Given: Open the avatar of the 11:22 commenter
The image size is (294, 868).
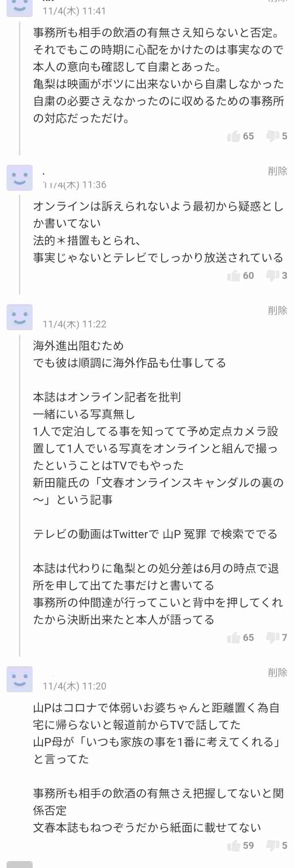Looking at the screenshot, I should pos(20,317).
